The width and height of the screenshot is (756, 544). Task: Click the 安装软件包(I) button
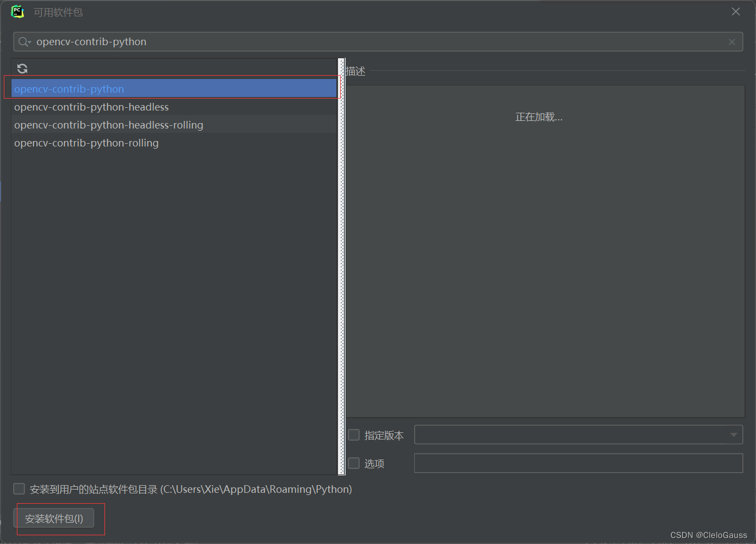point(54,518)
